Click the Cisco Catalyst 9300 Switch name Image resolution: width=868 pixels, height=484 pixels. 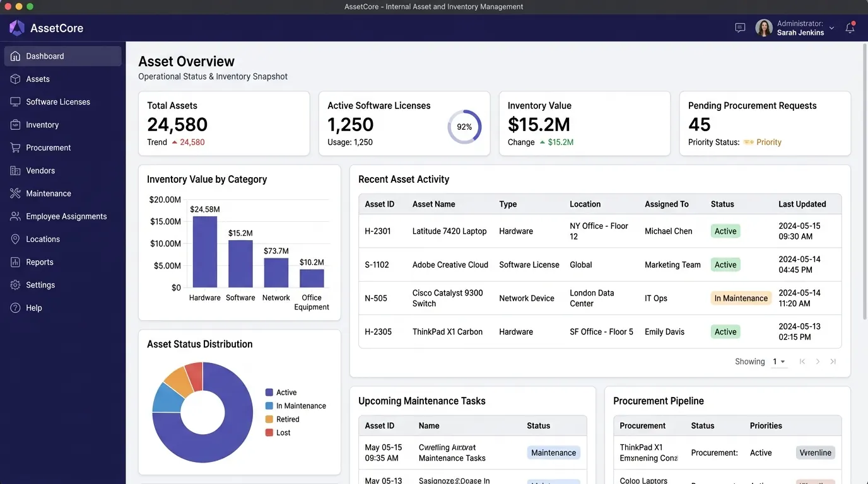point(448,298)
